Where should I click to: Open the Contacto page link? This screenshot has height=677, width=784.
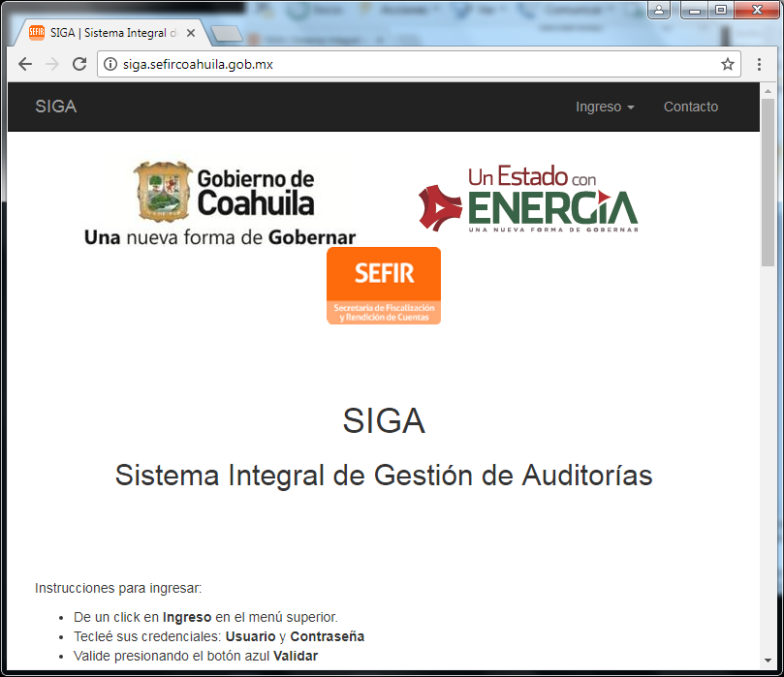[691, 107]
